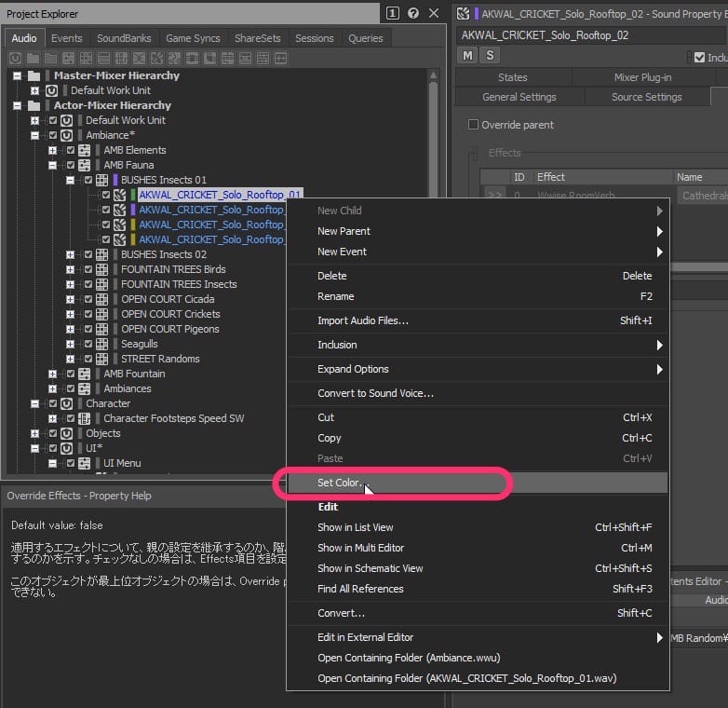
Task: Click the Seagulls random container icon
Action: (101, 344)
